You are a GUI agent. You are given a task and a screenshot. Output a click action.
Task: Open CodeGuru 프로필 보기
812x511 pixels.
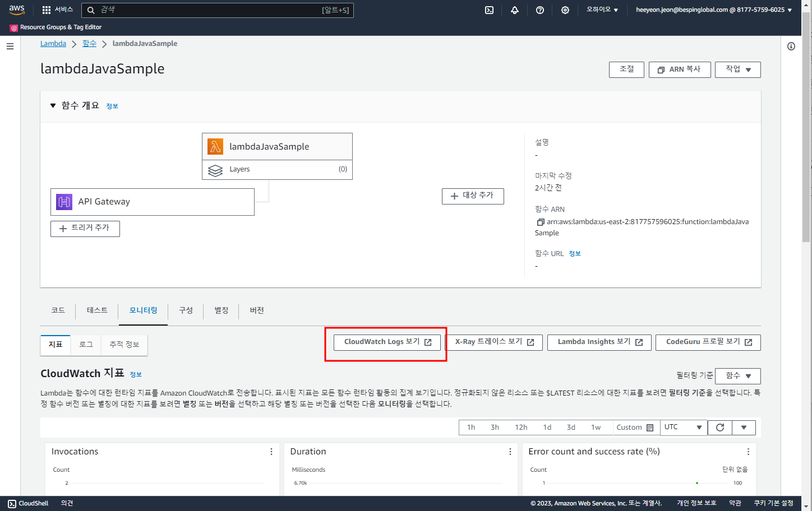[708, 342]
